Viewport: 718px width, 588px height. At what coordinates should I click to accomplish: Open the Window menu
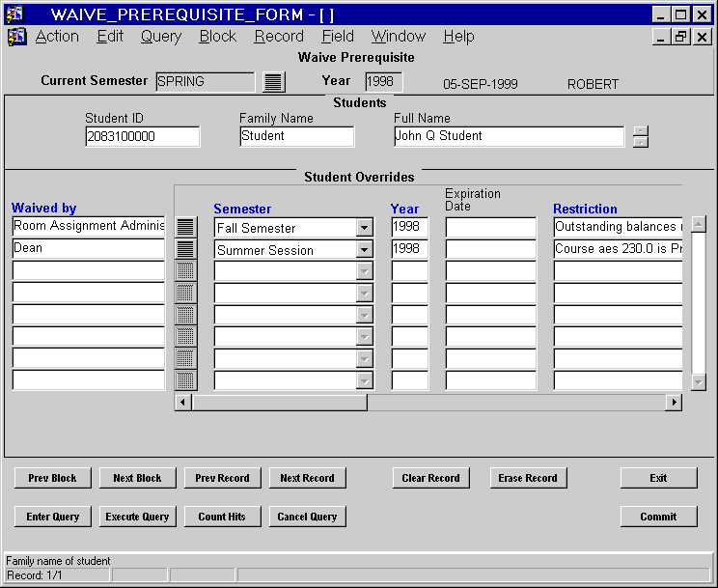coord(398,36)
